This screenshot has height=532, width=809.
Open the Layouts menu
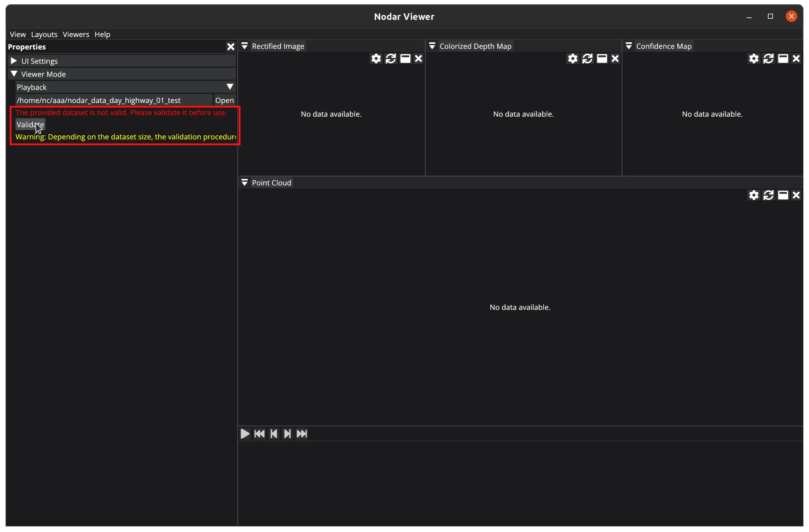44,34
